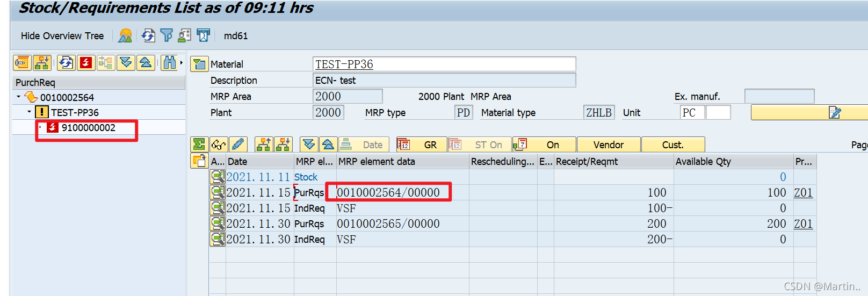The image size is (868, 296).
Task: Click the tree toolbar refresh icon
Action: pos(66,63)
